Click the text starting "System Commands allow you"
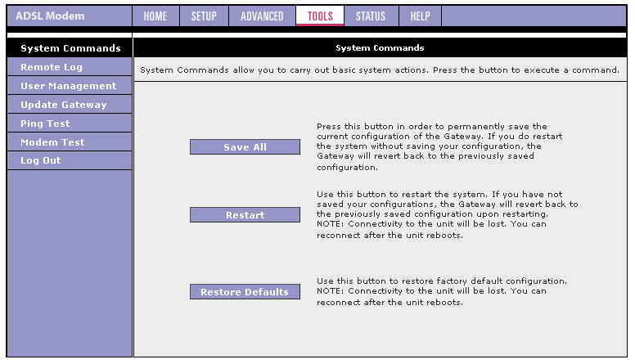The image size is (635, 364). [x=380, y=70]
